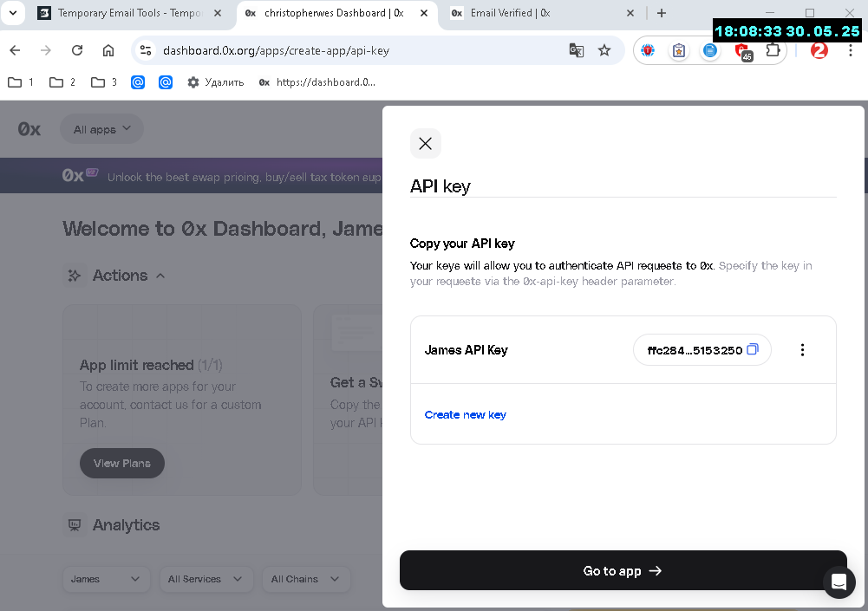868x611 pixels.
Task: Open the tab search dropdown arrow
Action: click(x=13, y=13)
